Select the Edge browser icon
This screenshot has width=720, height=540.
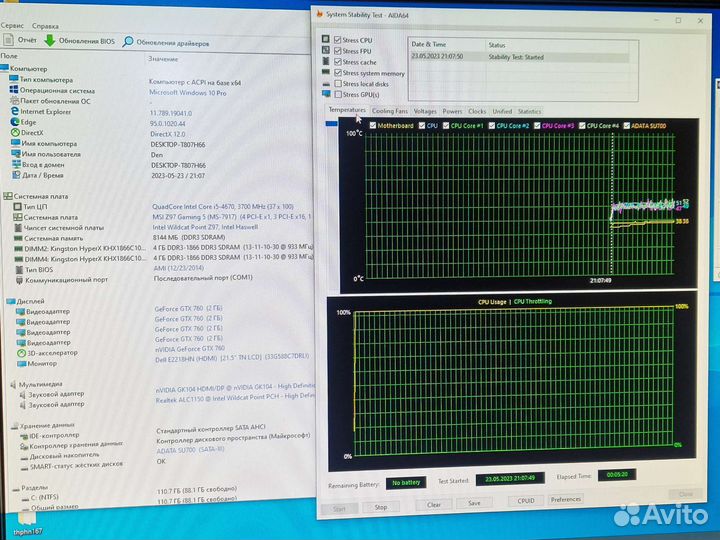(x=15, y=122)
